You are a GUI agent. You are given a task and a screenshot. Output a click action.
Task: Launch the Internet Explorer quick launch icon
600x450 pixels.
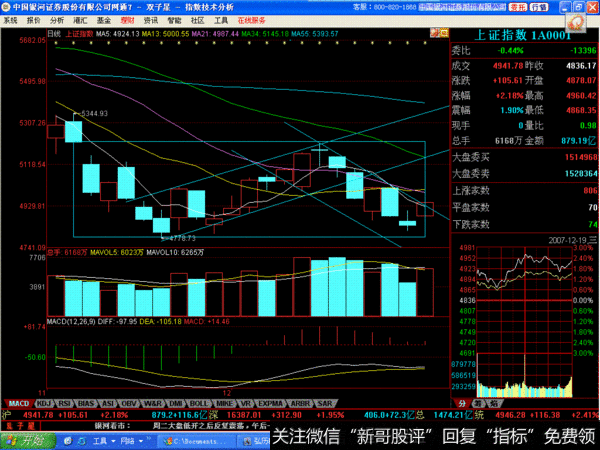click(68, 441)
